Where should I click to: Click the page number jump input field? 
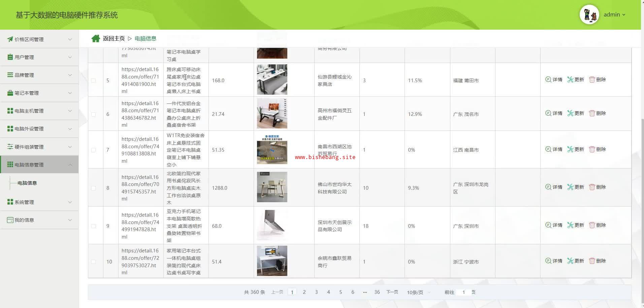[x=463, y=292]
